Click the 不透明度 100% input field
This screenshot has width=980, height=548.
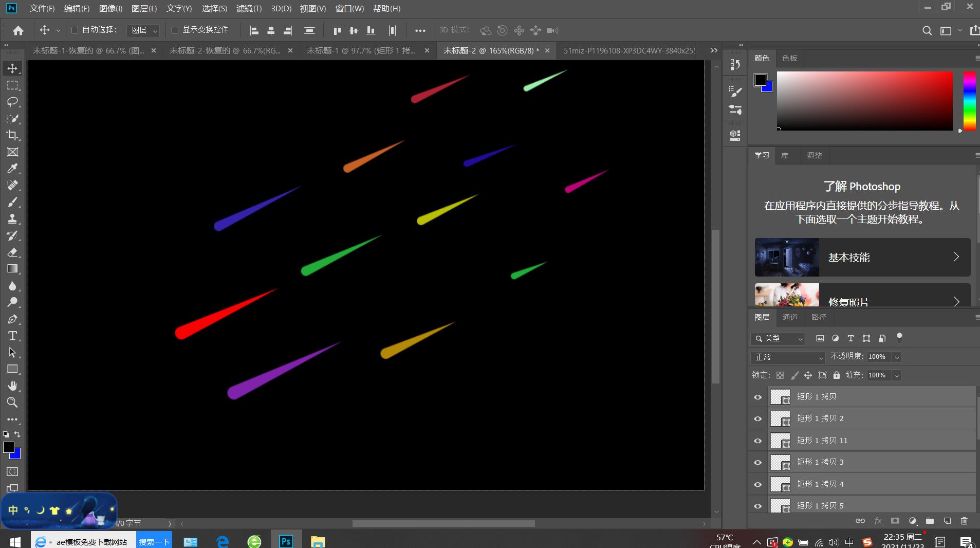coord(879,357)
